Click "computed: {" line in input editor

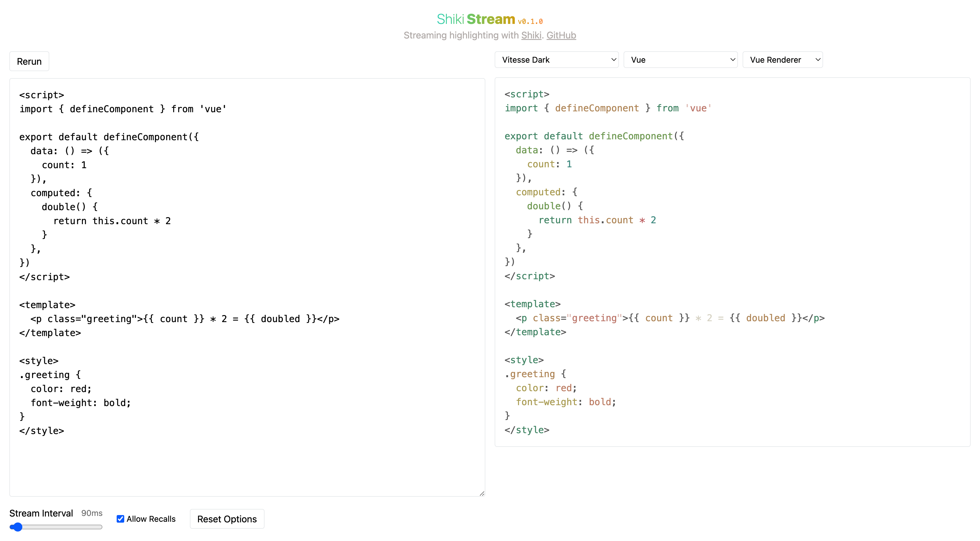point(61,193)
